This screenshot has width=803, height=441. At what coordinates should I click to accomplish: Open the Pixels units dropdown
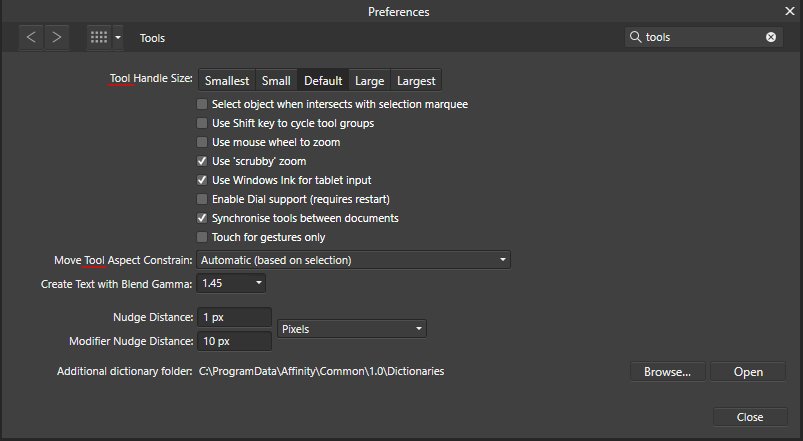point(352,328)
